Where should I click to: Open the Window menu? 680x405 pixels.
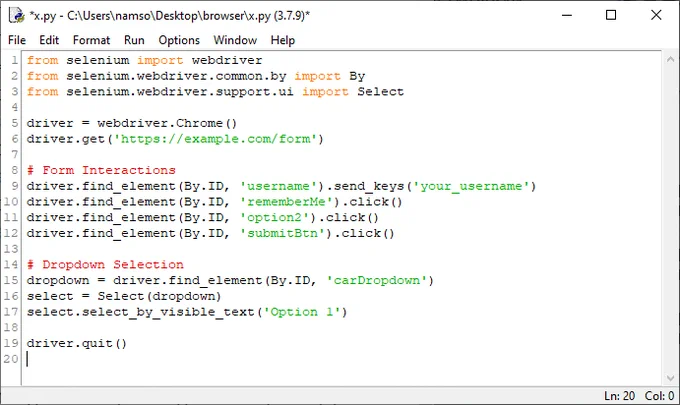tap(235, 40)
